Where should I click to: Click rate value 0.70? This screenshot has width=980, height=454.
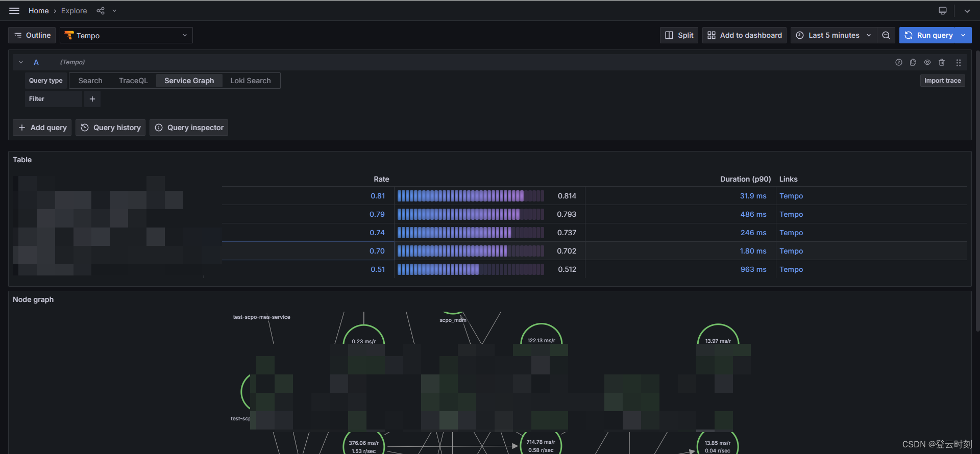point(377,251)
